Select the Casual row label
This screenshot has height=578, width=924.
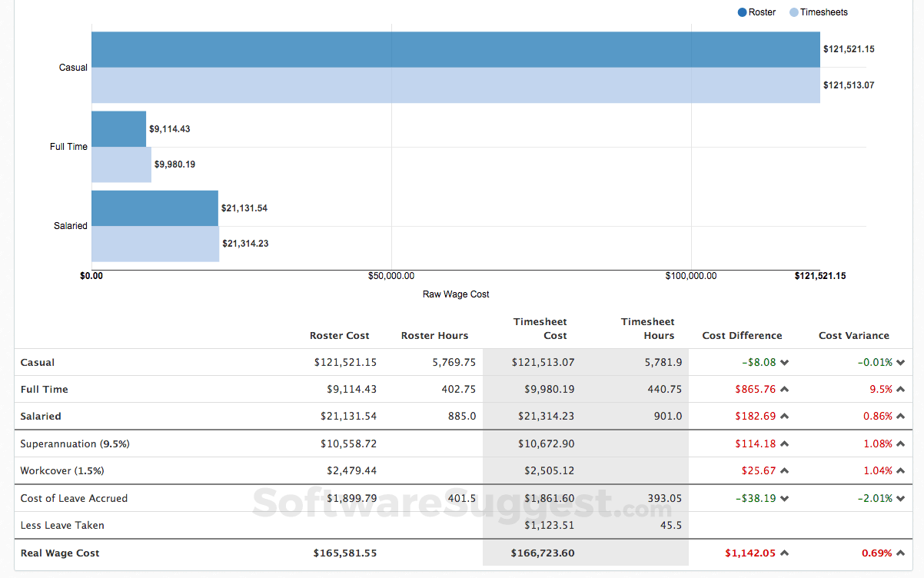[37, 362]
